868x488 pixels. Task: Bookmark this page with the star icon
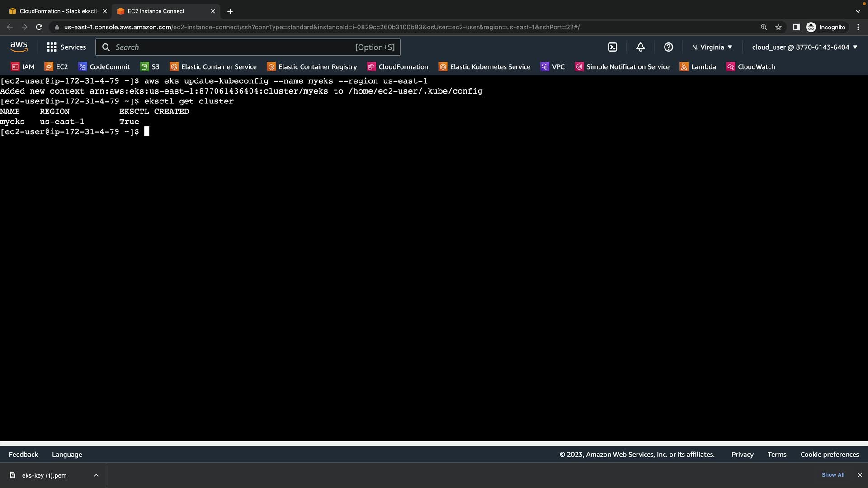point(778,27)
